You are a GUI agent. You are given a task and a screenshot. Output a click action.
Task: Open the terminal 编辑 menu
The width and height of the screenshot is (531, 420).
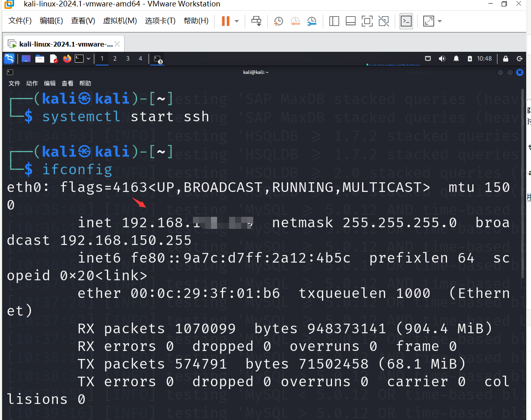pyautogui.click(x=50, y=83)
